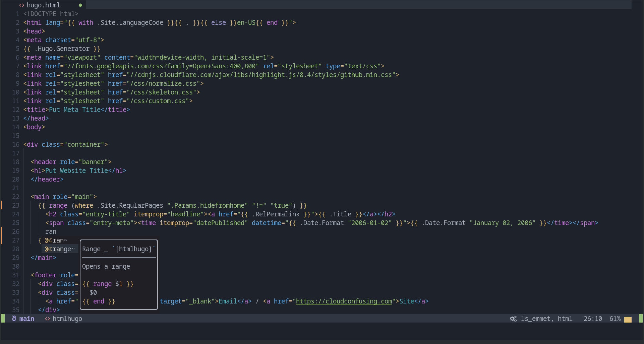Click the htmlhugo filetype icon in statusline
This screenshot has width=644, height=344.
coord(47,319)
